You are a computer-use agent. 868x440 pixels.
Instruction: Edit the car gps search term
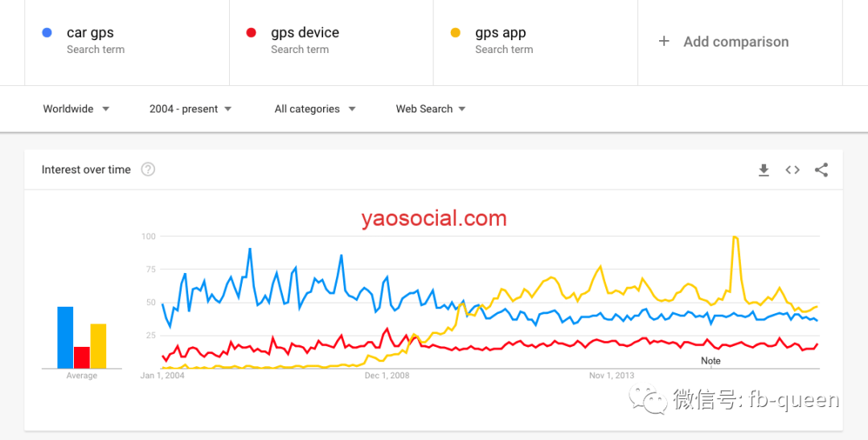(90, 33)
